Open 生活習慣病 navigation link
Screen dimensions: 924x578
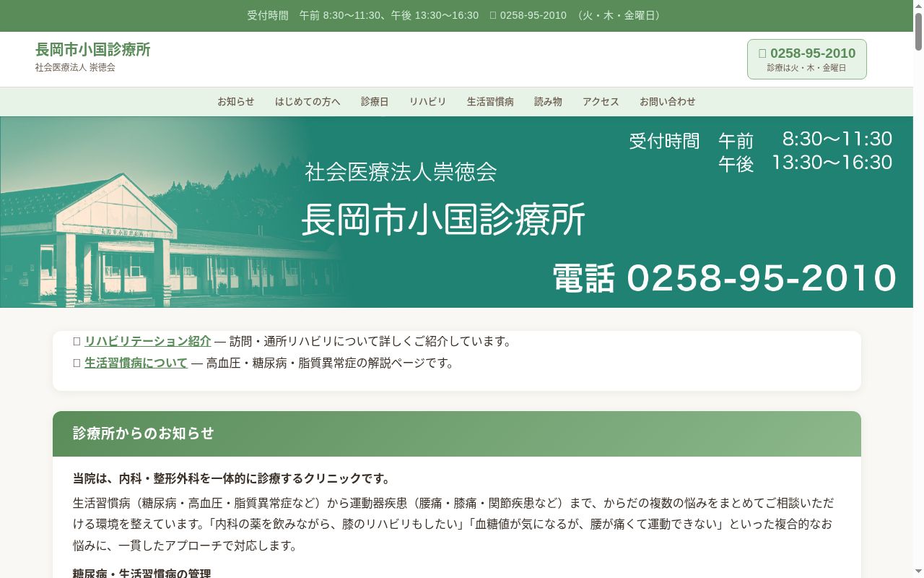pyautogui.click(x=490, y=102)
